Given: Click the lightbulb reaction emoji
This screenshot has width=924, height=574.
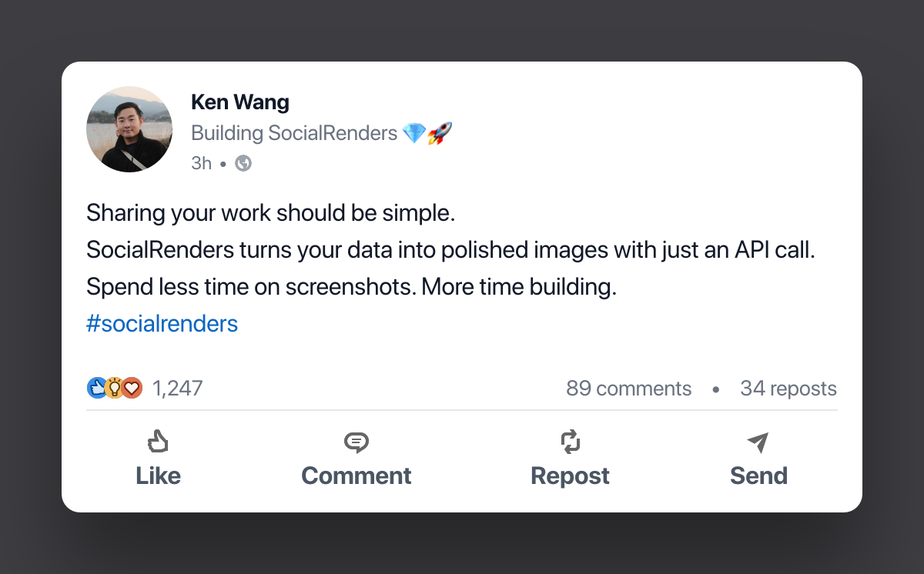Looking at the screenshot, I should [114, 388].
